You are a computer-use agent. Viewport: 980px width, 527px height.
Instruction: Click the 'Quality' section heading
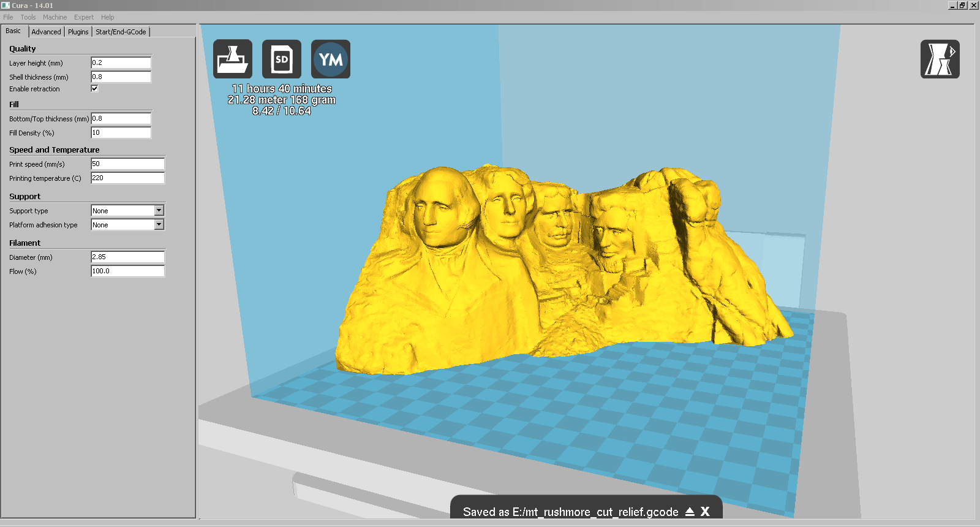(x=23, y=48)
